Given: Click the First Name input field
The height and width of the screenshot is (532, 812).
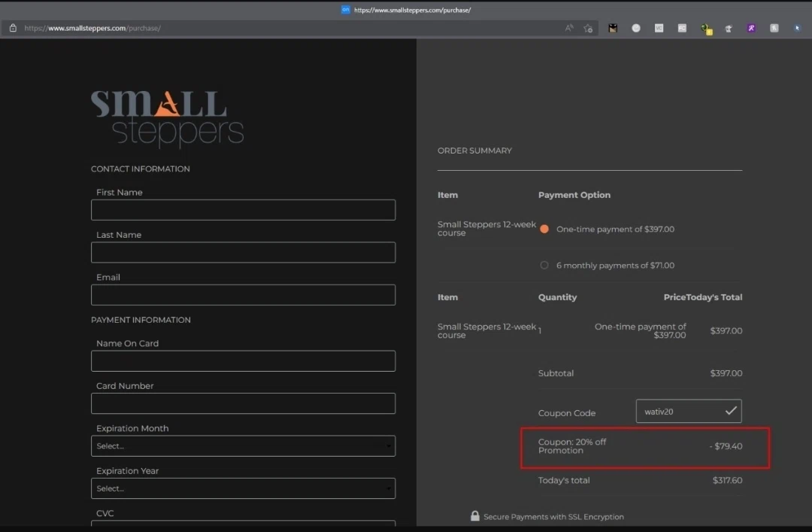Looking at the screenshot, I should [x=243, y=210].
